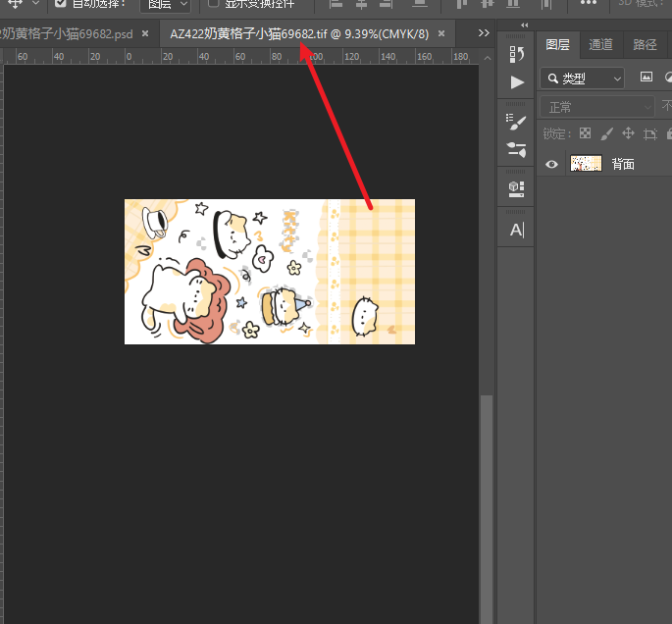
Task: Show hidden document tabs with >> button
Action: 484,33
